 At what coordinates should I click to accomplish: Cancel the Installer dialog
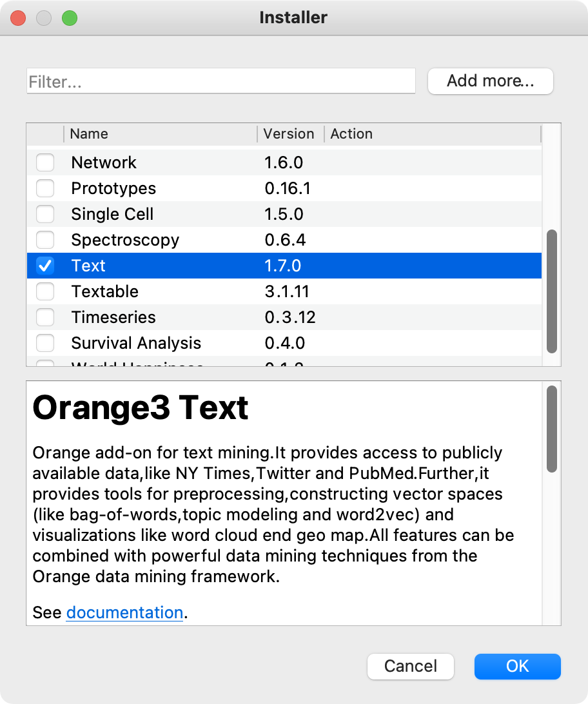coord(411,666)
